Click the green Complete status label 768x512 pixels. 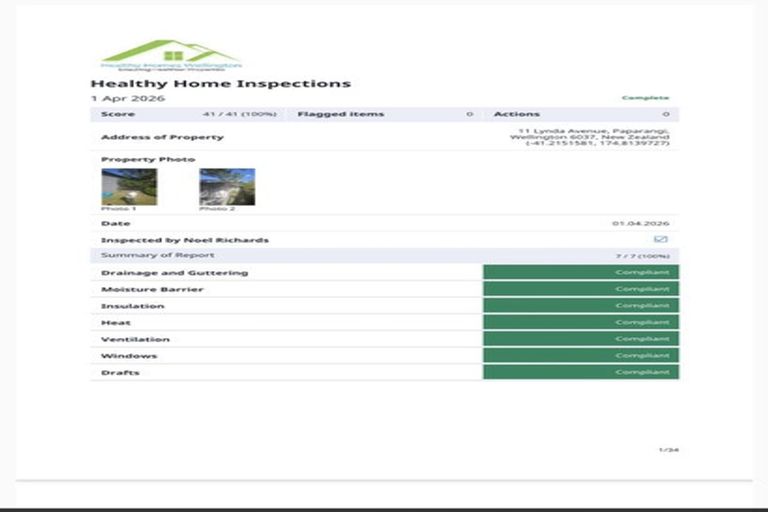tap(645, 98)
